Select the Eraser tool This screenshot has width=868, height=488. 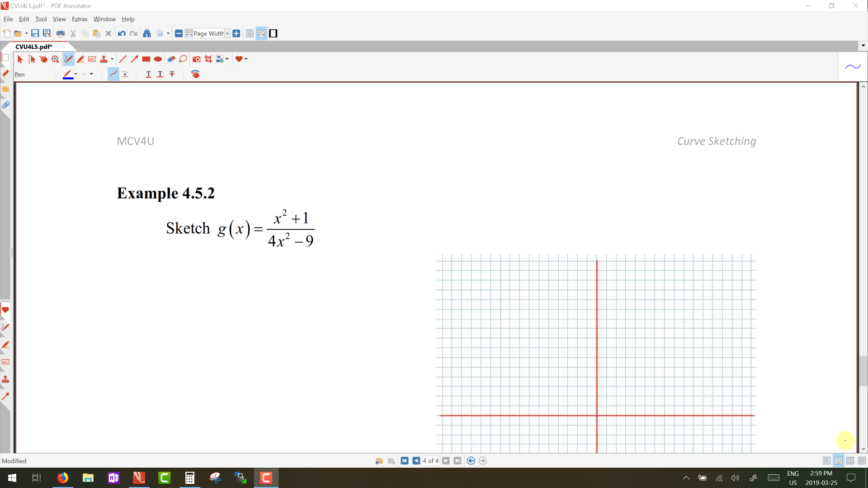point(171,59)
